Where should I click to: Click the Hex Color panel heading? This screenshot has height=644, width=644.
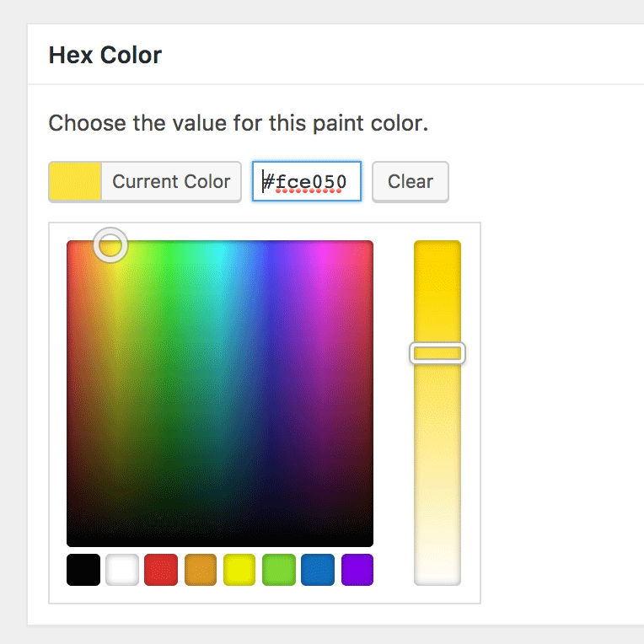(x=105, y=56)
